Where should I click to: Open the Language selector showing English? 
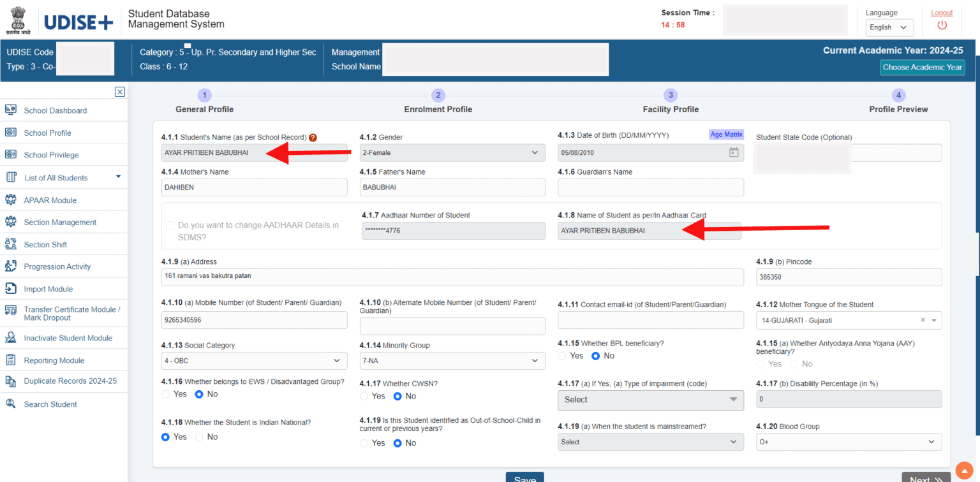(x=889, y=27)
